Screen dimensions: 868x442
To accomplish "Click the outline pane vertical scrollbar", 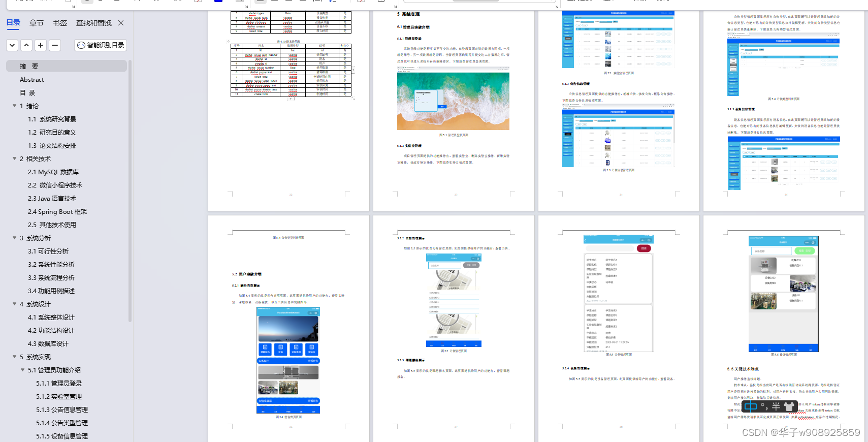I will (x=130, y=191).
